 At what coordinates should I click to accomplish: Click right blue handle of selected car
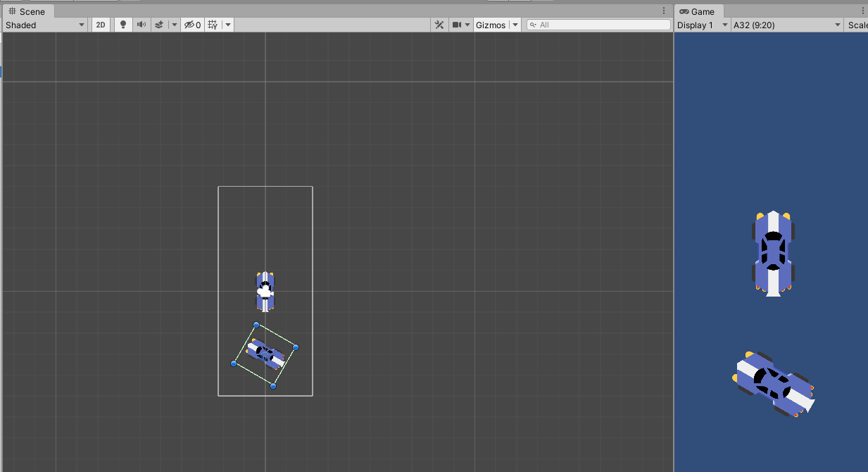[x=296, y=347]
